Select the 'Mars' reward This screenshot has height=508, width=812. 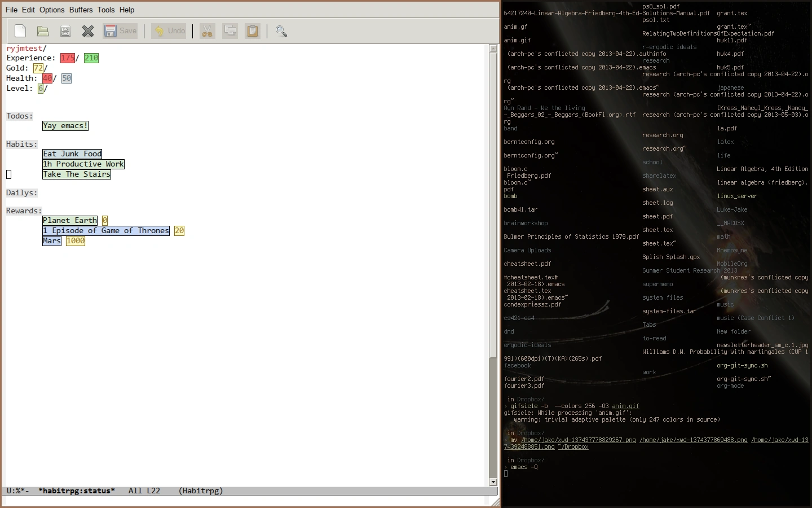click(x=52, y=241)
